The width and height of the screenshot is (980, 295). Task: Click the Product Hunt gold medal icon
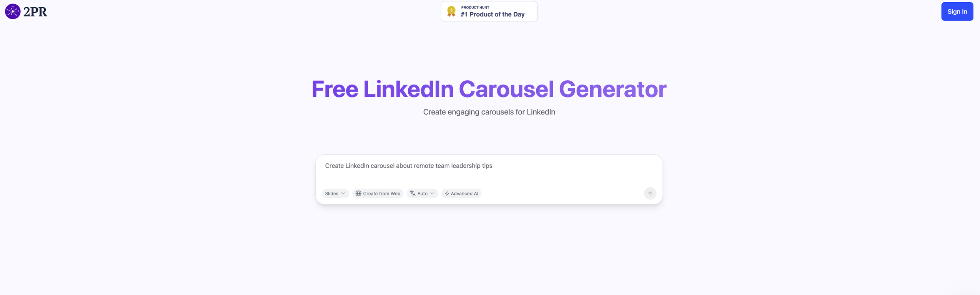451,12
